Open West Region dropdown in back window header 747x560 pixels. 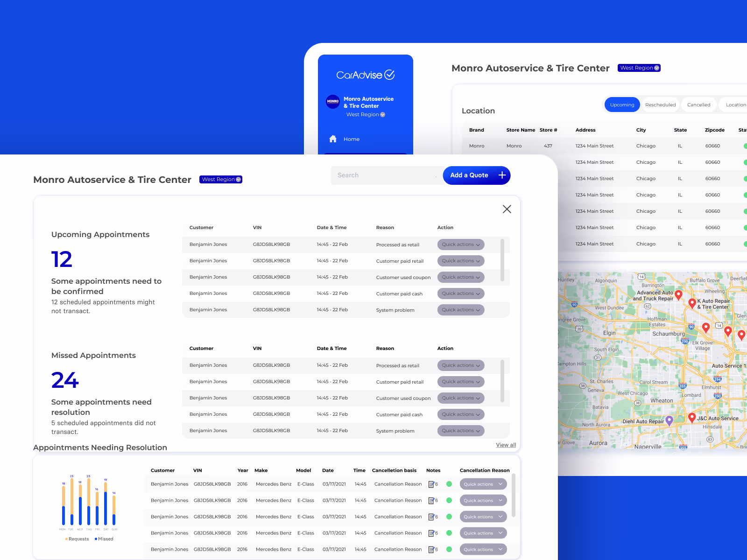pos(639,68)
